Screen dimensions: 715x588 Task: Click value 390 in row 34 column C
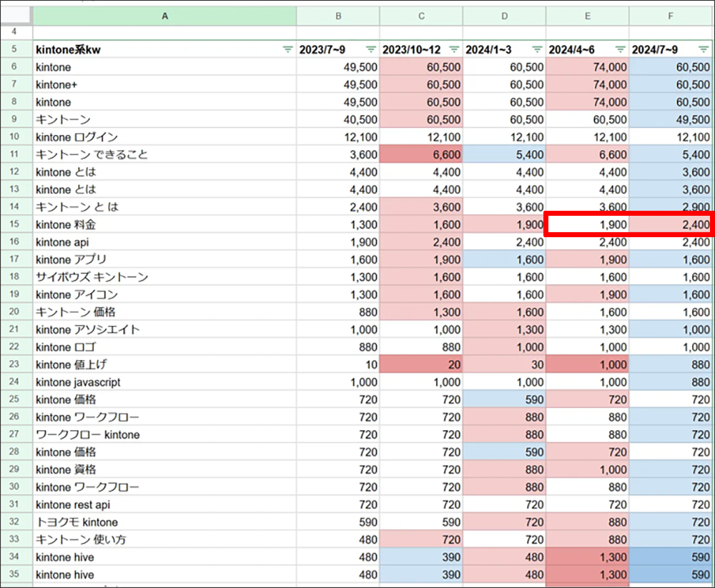tap(421, 557)
